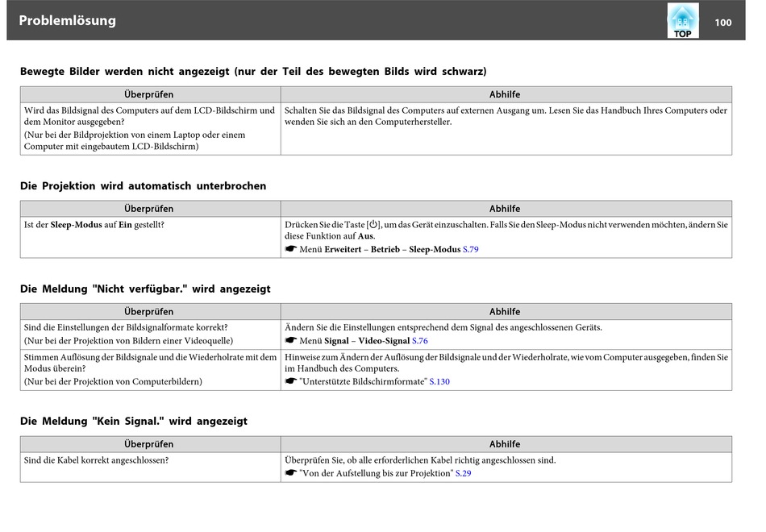Click Abhilfe column header in last table
766x532 pixels.
pos(506,444)
